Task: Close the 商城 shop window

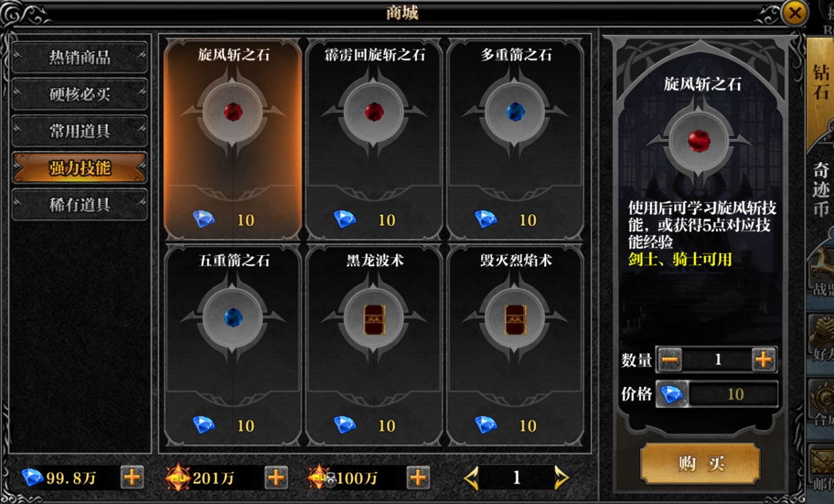Action: (795, 12)
